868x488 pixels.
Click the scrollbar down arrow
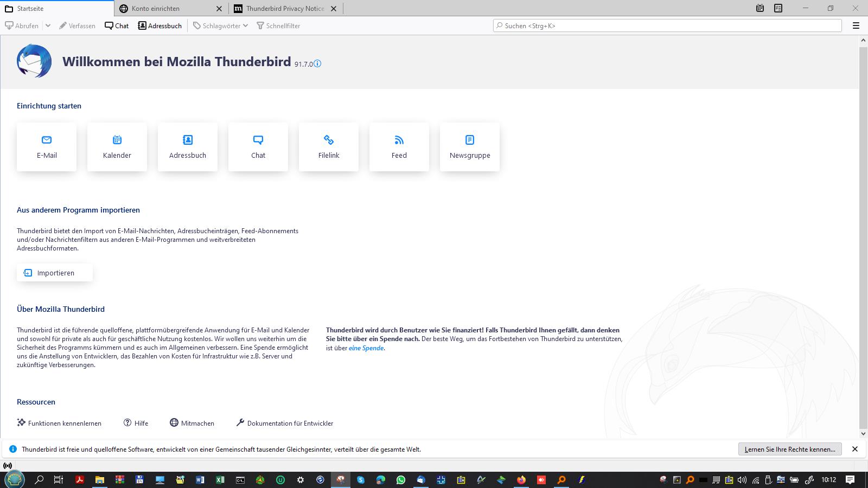[x=864, y=434]
